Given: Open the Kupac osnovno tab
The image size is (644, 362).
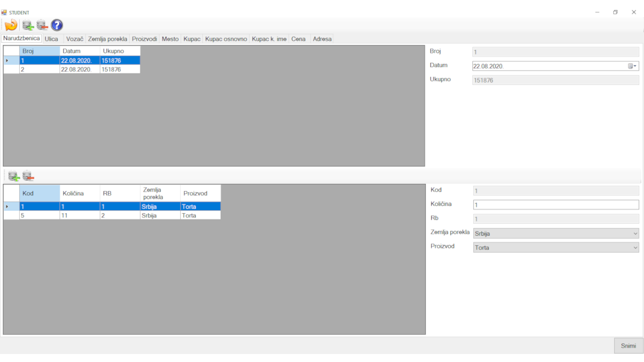Looking at the screenshot, I should click(226, 39).
